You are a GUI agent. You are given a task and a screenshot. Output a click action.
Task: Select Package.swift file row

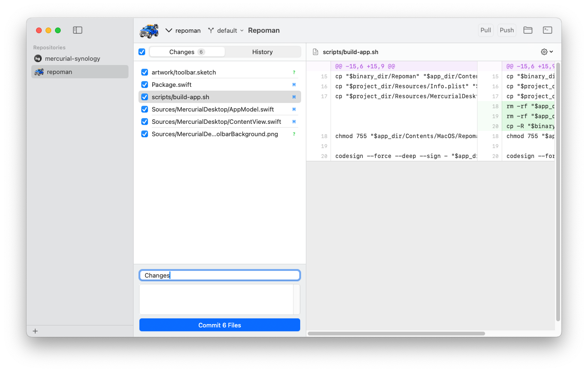coord(220,85)
